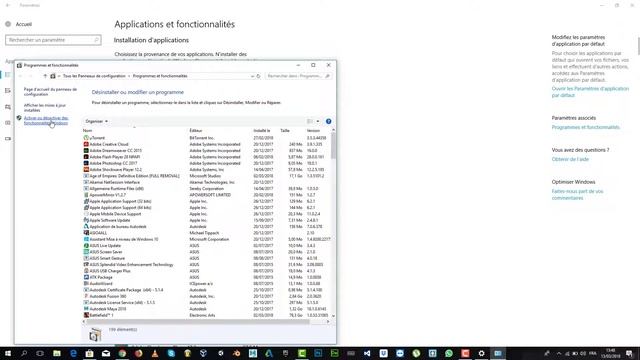
Task: Open Microsoft Store taskbar icon
Action: click(x=89, y=353)
